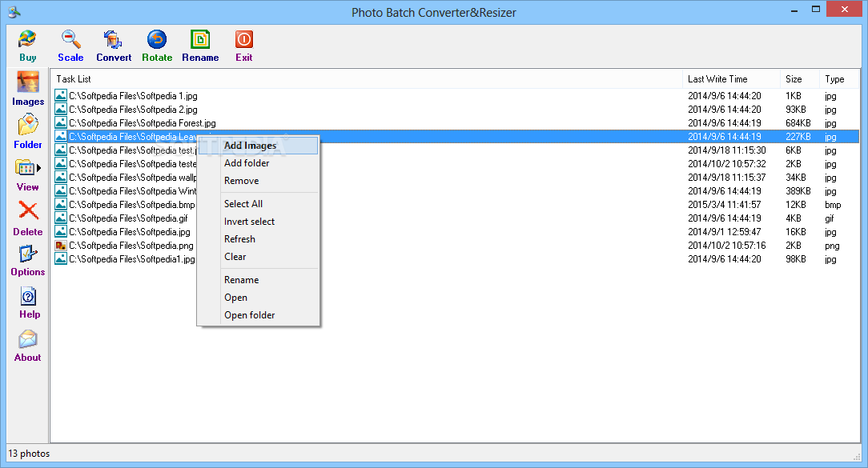Click file icon of Softpedia.bmp row

(x=61, y=204)
